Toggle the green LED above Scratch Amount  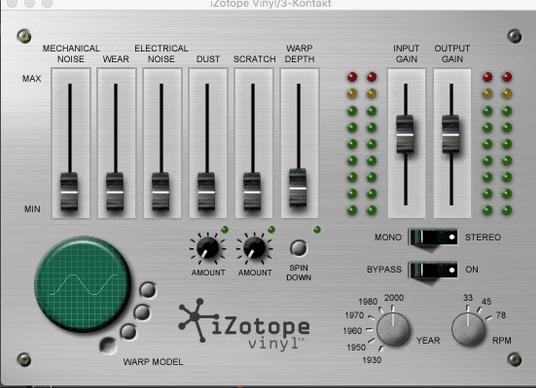271,230
